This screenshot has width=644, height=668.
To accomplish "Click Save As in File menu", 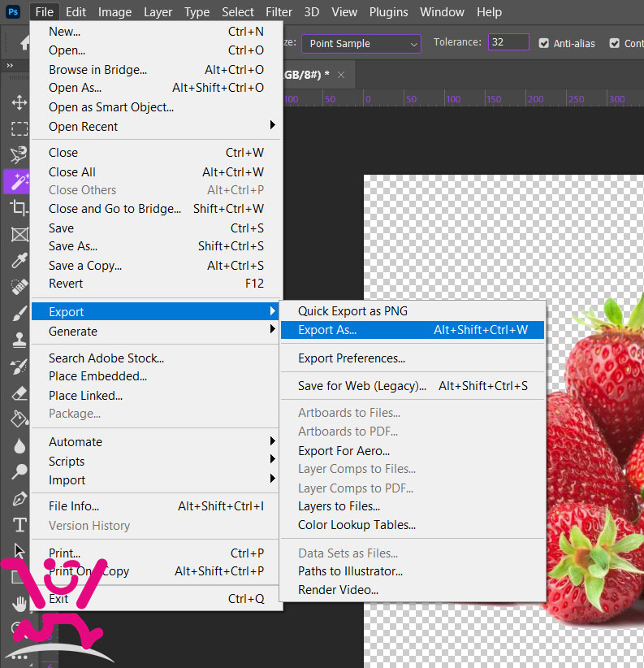I will click(156, 246).
